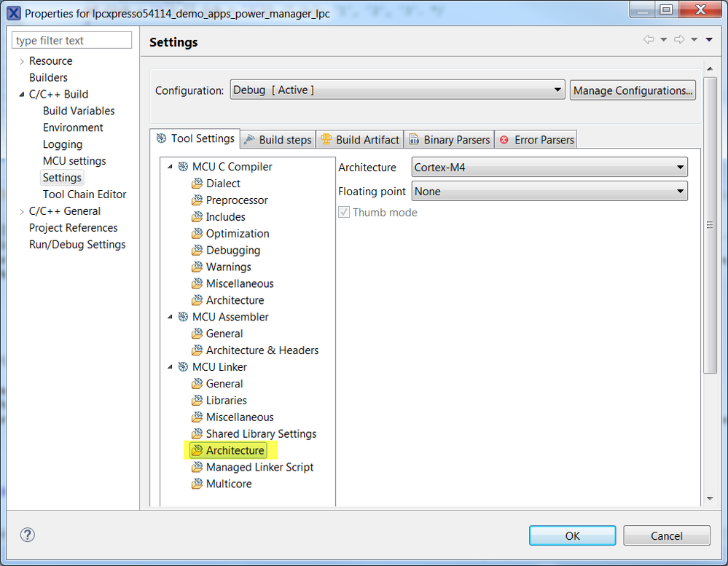The width and height of the screenshot is (728, 566).
Task: Click the Binary Parsers tab icon
Action: pos(414,140)
